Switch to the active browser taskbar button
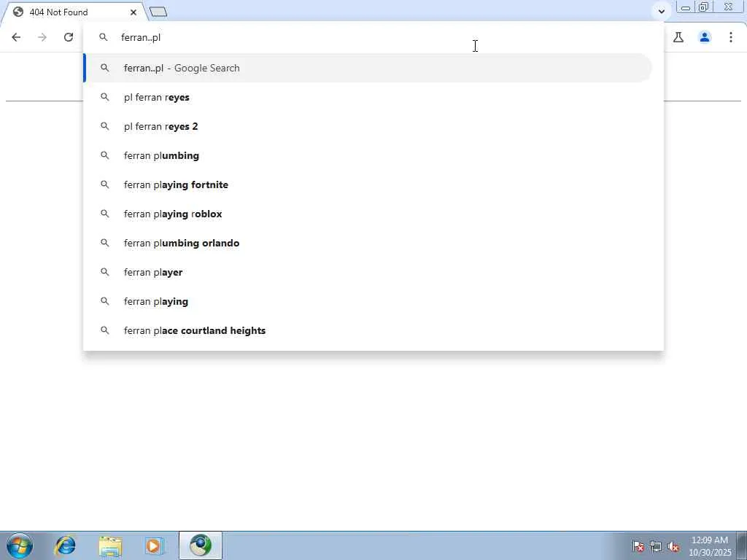This screenshot has height=560, width=747. (x=201, y=545)
